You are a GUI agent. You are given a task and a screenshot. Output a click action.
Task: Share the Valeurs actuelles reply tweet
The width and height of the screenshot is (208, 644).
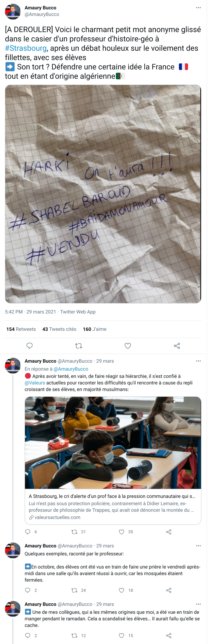pyautogui.click(x=169, y=532)
